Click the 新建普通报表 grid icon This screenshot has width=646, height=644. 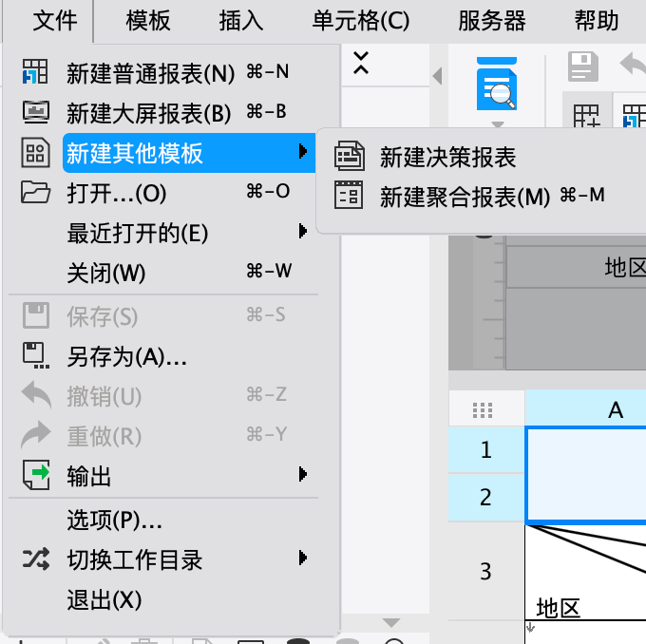(x=35, y=72)
